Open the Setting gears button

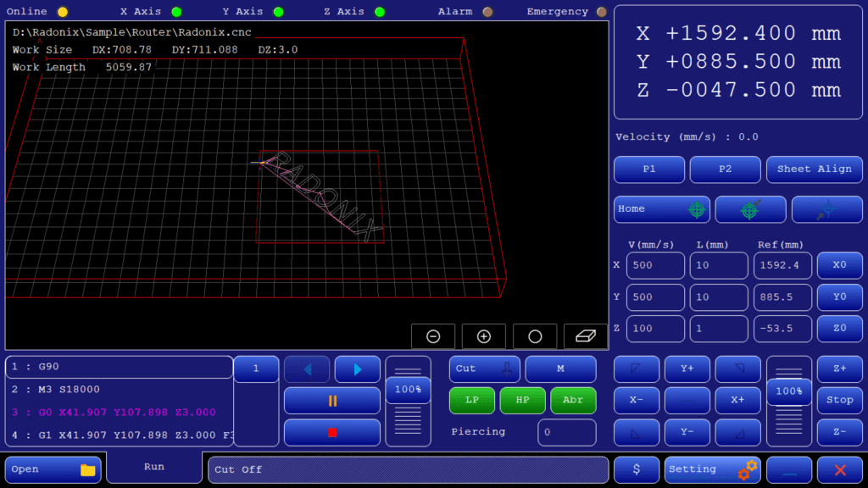712,469
